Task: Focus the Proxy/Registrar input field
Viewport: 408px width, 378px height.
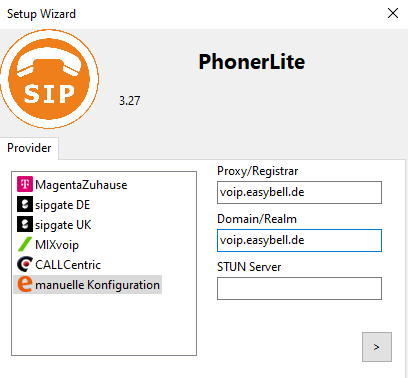Action: [x=299, y=192]
